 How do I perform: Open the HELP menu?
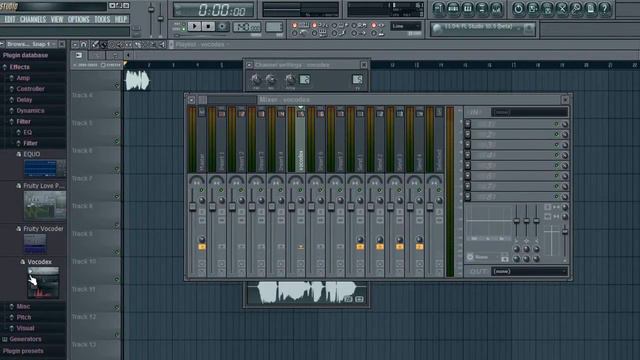point(120,19)
